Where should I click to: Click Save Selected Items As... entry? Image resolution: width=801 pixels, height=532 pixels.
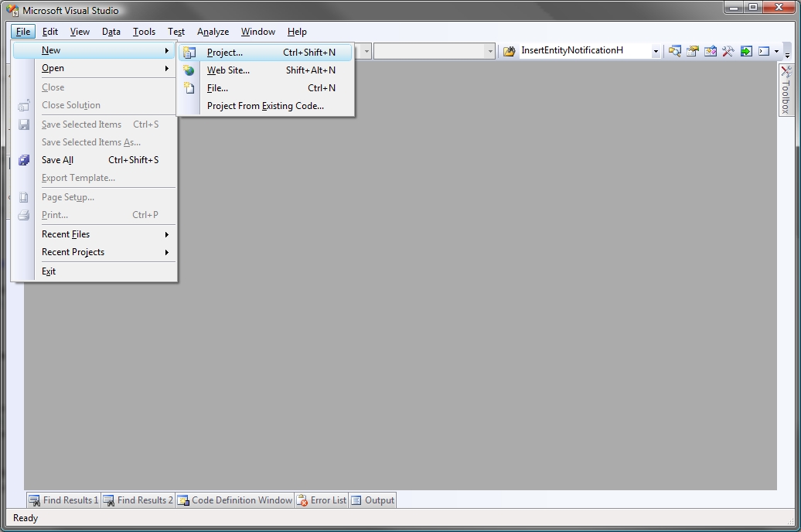pyautogui.click(x=94, y=142)
